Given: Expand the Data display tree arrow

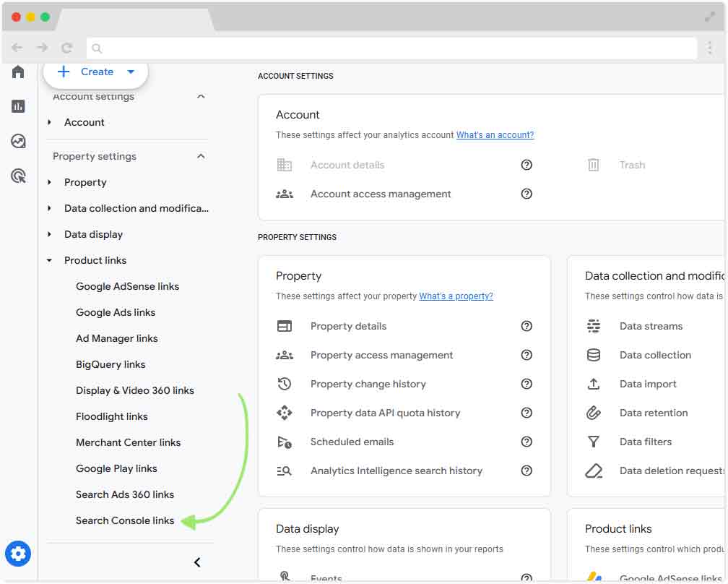Looking at the screenshot, I should pyautogui.click(x=49, y=234).
